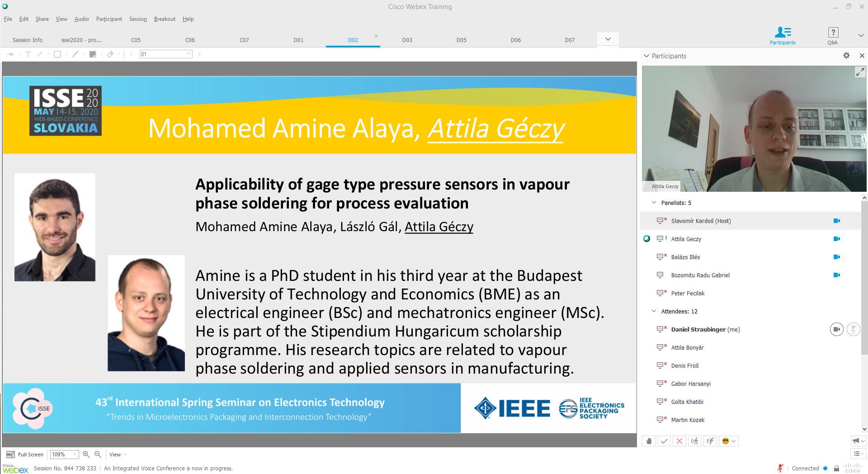
Task: Select the Highlighter pen tool
Action: click(x=75, y=54)
